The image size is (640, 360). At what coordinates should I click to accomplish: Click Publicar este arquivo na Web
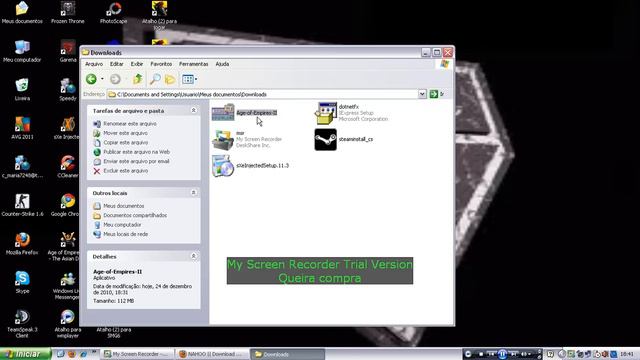[x=136, y=152]
